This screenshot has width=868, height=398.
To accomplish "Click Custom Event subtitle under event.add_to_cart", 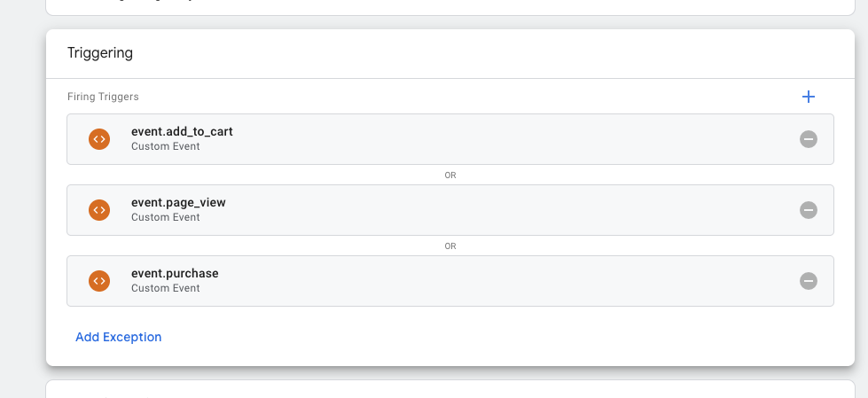I will [x=165, y=146].
